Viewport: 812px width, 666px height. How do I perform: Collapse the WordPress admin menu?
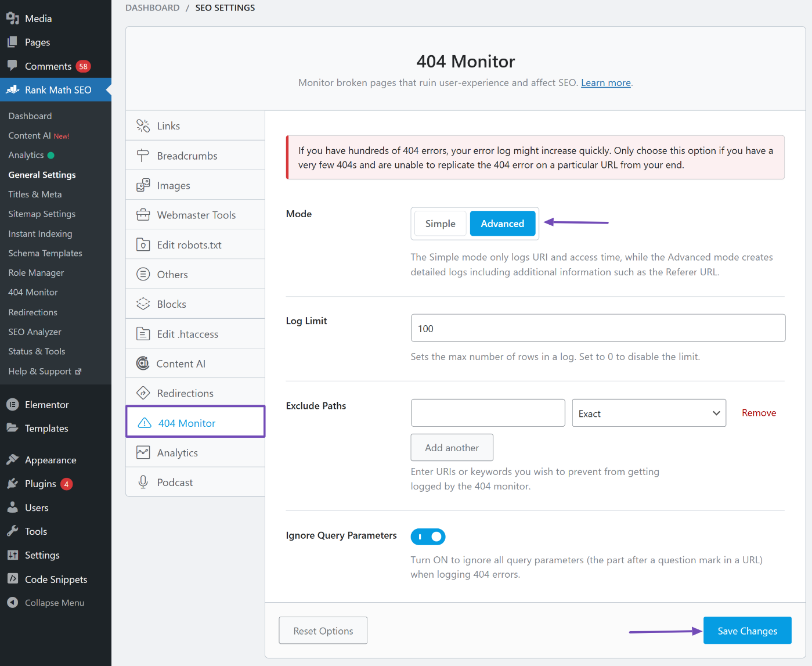click(x=54, y=603)
